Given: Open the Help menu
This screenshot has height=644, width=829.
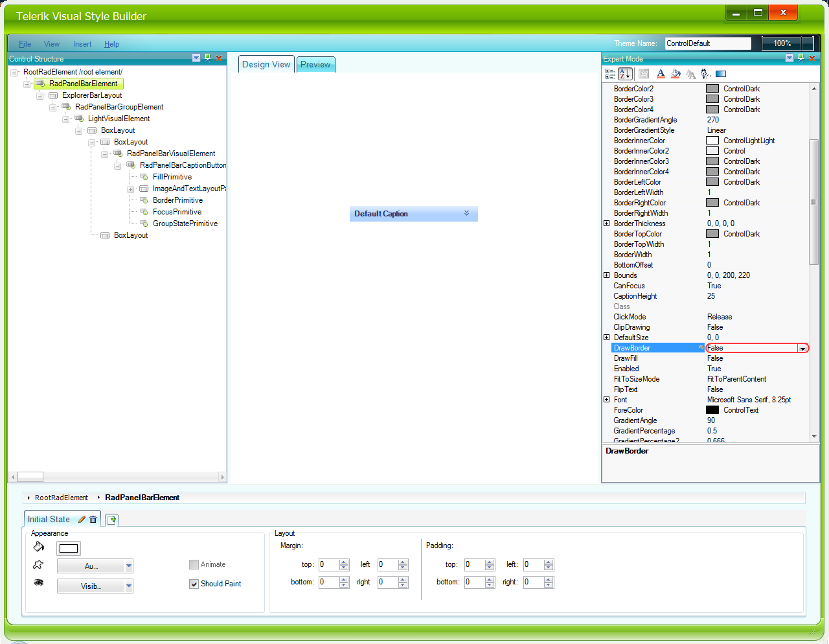Looking at the screenshot, I should pos(112,44).
